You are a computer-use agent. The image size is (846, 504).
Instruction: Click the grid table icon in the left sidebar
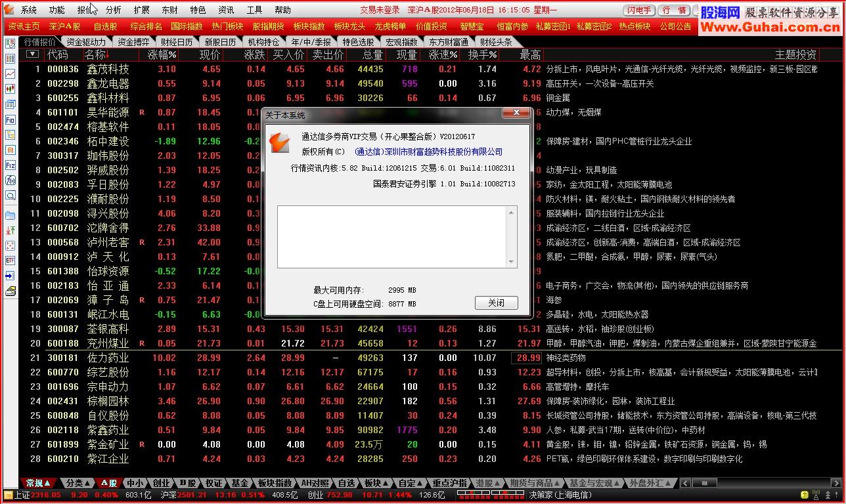(x=10, y=59)
